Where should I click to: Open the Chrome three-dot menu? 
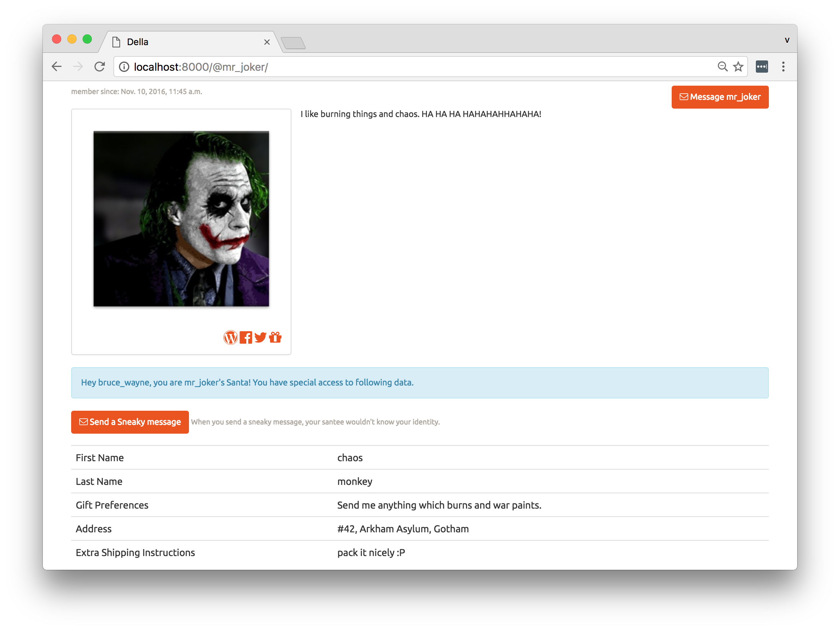pyautogui.click(x=783, y=67)
